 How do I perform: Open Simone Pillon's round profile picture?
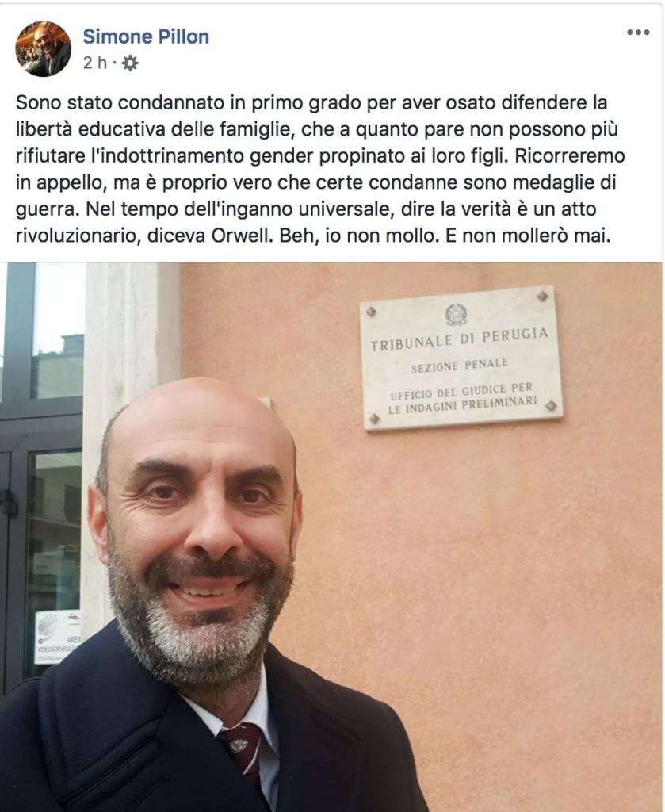[x=44, y=49]
